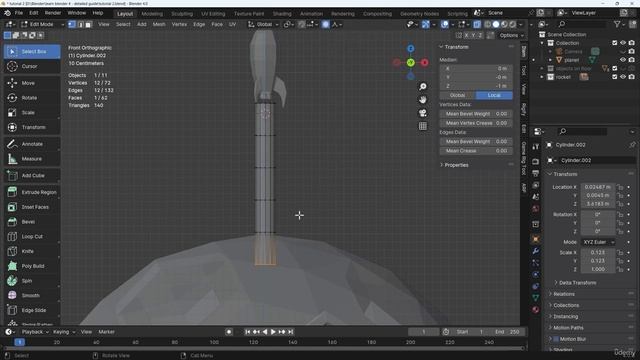Switch orthographic/perspective grid icon
This screenshot has width=640, height=360.
tap(423, 126)
